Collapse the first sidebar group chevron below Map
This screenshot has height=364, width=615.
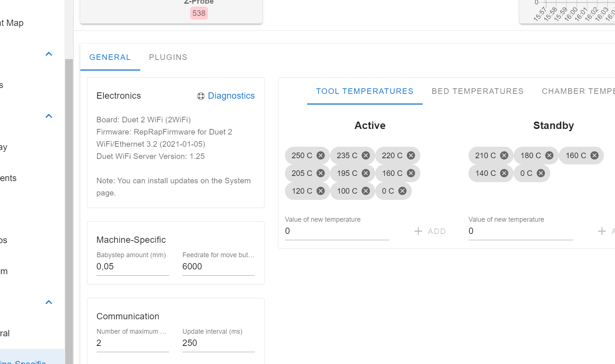[49, 54]
